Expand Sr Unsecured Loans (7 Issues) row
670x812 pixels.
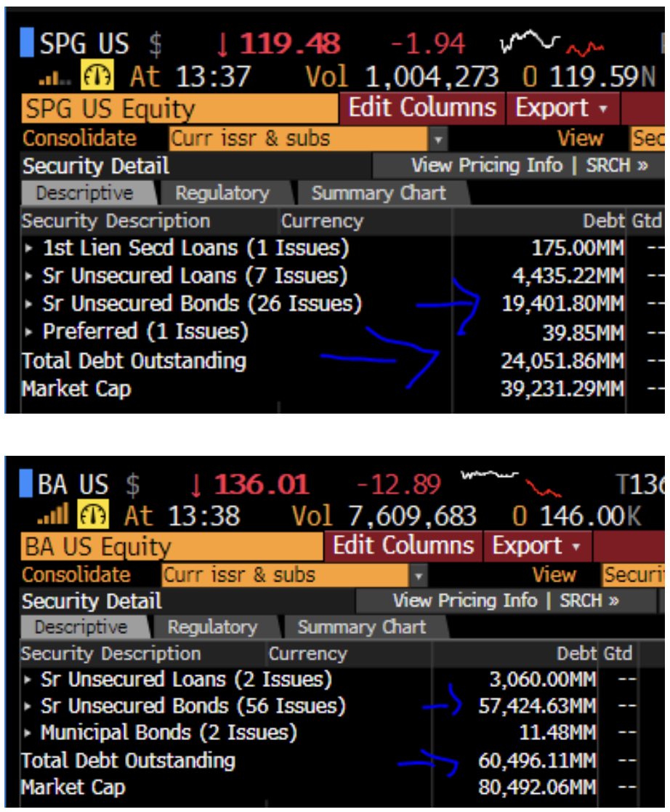pyautogui.click(x=28, y=276)
